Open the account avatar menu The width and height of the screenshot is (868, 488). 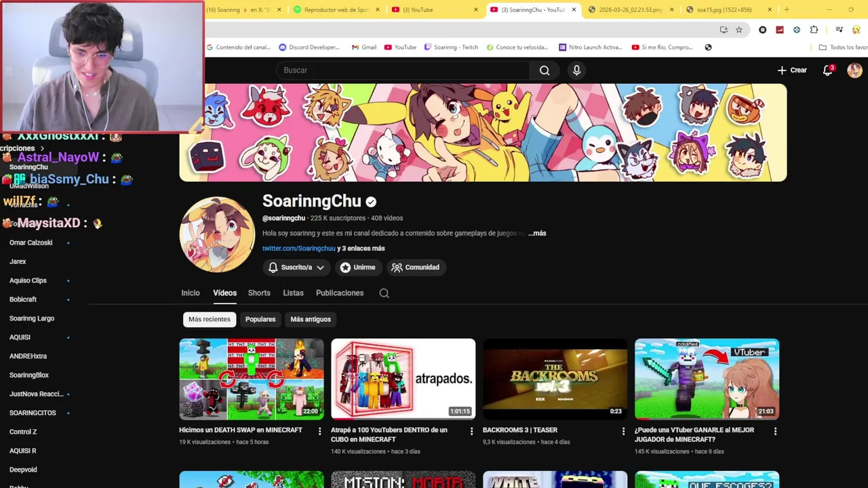(854, 70)
